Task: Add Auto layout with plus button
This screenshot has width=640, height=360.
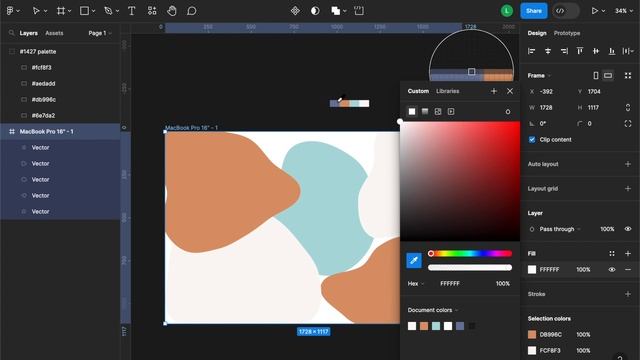Action: 628,164
